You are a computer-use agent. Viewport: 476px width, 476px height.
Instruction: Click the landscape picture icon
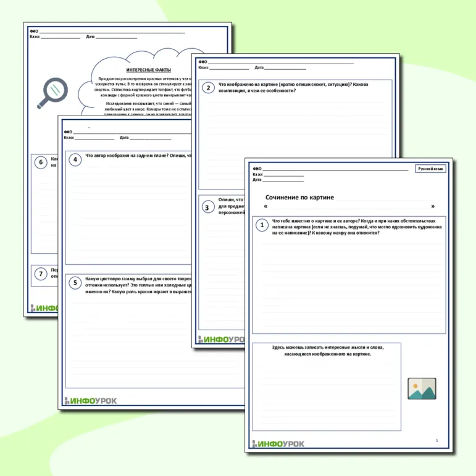(x=422, y=388)
